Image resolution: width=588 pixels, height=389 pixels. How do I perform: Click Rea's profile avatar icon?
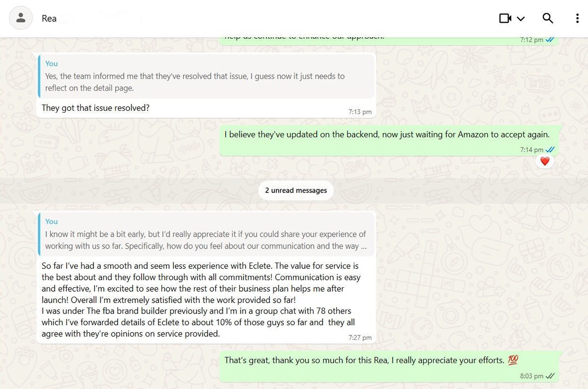[x=21, y=18]
